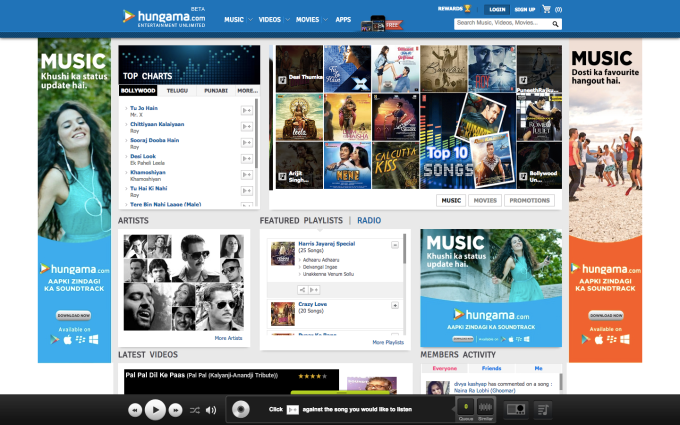
Task: Switch to the Radio tab
Action: [369, 220]
